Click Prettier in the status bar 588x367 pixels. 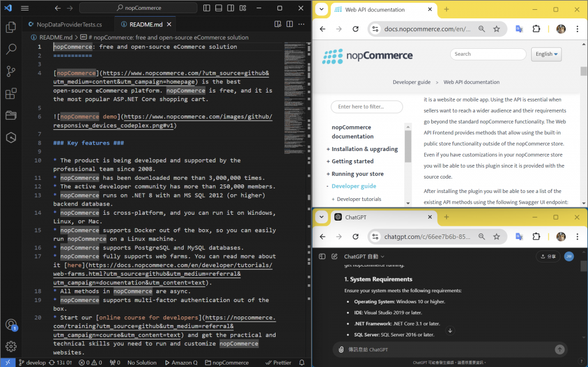pos(278,362)
